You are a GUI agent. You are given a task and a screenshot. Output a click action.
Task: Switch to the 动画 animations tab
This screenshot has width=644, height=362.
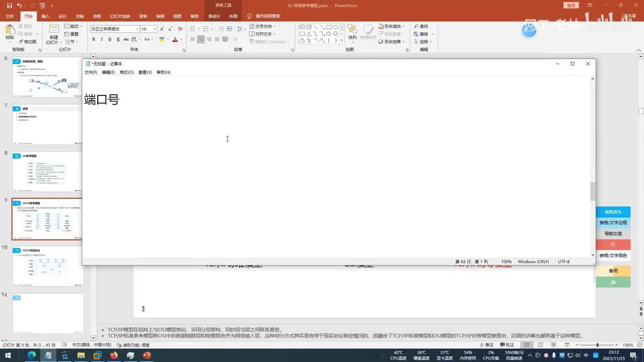97,16
